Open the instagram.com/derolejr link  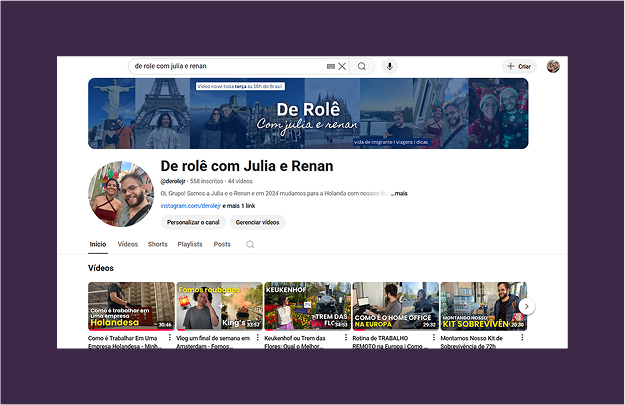(191, 206)
